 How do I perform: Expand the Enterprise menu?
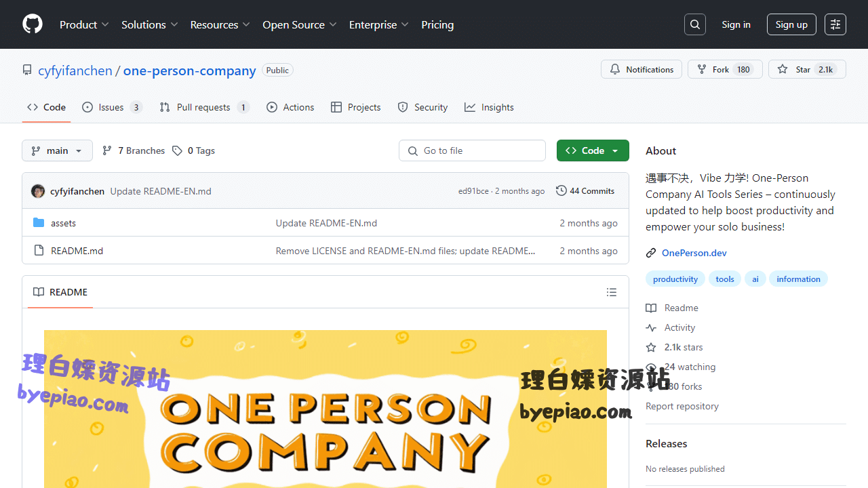tap(379, 24)
